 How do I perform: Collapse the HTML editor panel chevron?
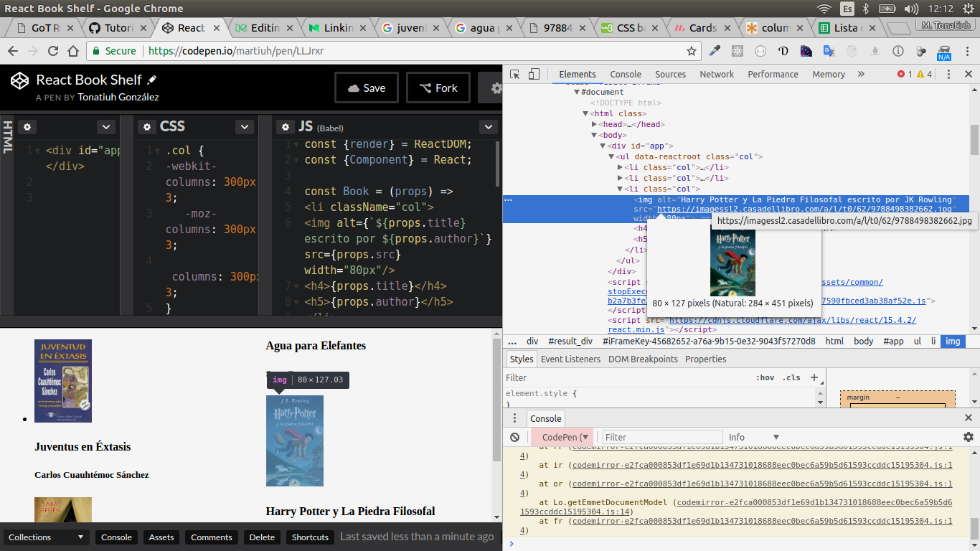coord(105,126)
